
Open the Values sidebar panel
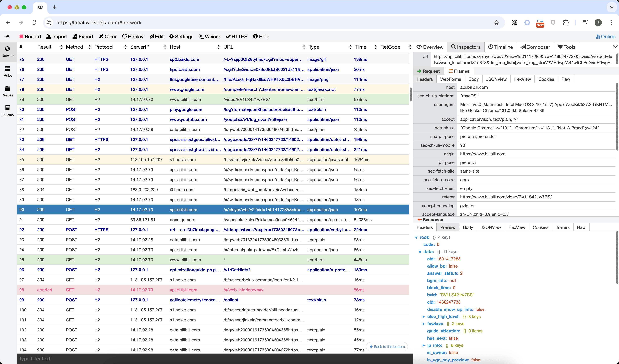(8, 91)
